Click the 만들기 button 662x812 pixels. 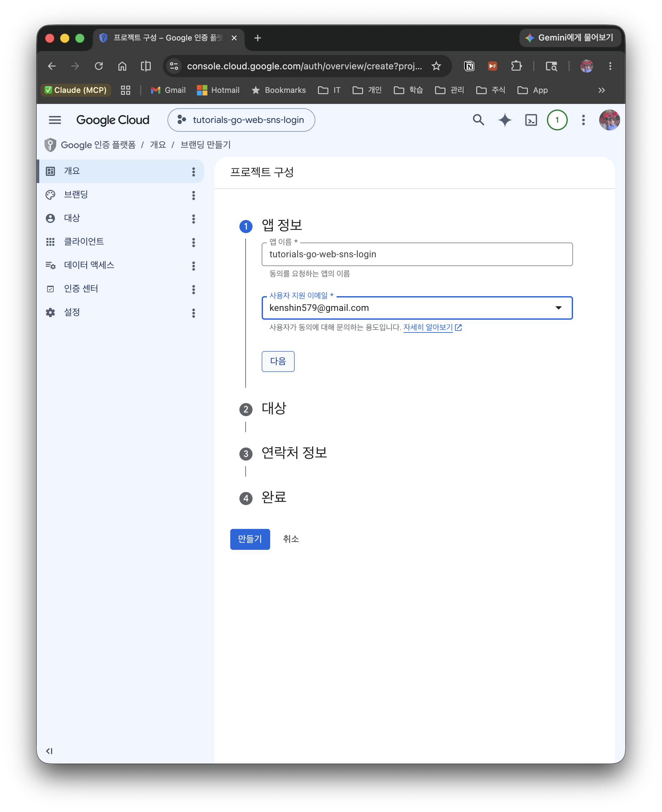pyautogui.click(x=250, y=539)
